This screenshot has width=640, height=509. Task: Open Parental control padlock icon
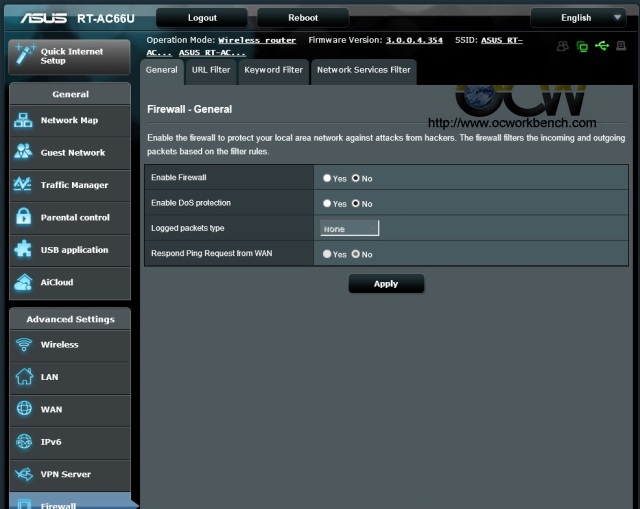(23, 216)
